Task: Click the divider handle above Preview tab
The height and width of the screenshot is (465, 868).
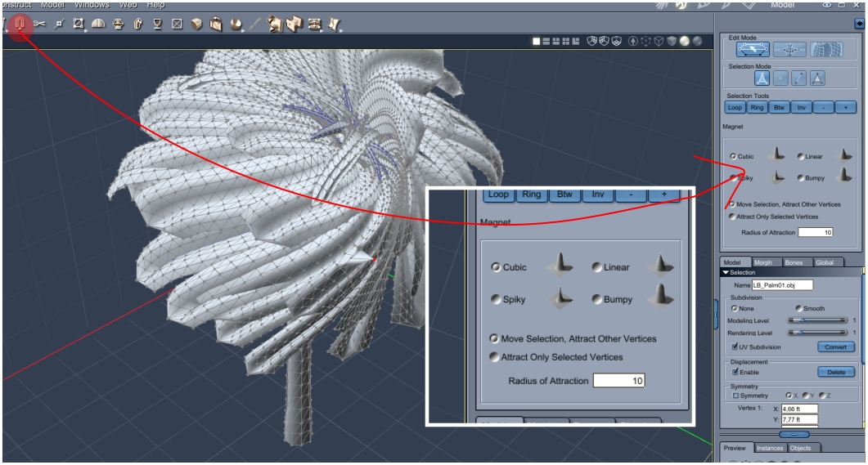Action: click(x=794, y=435)
